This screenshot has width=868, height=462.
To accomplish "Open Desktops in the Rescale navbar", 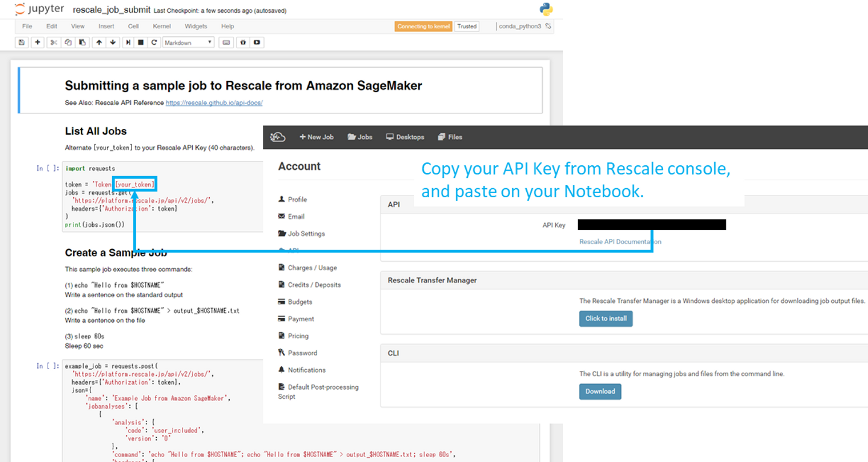I will click(x=405, y=137).
